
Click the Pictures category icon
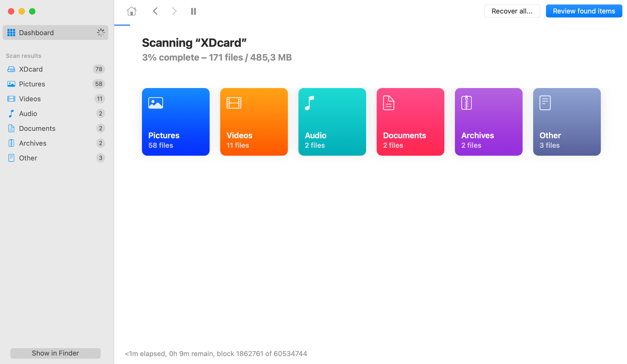coord(155,103)
